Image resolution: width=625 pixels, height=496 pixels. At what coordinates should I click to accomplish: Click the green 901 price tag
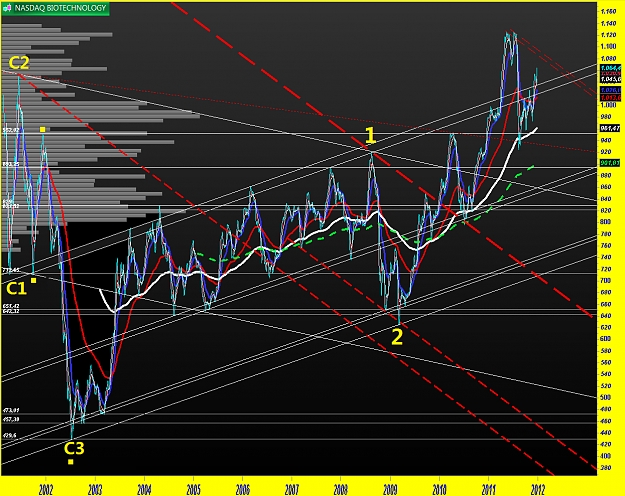(x=610, y=163)
